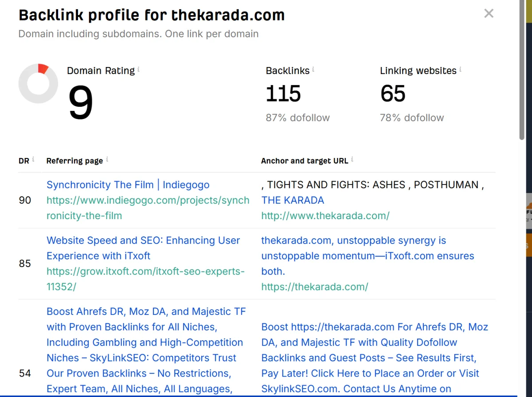Click the 'Domain Rating' label
Screen dimensions: 532x397
101,71
